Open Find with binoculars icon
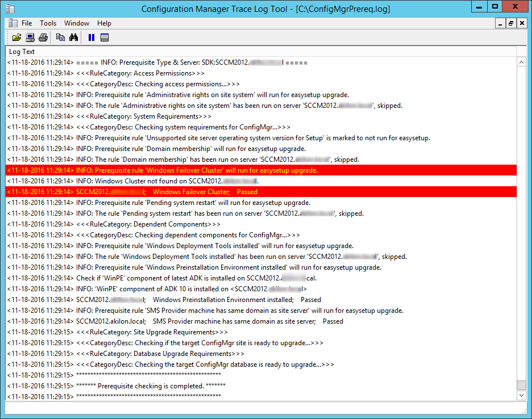This screenshot has height=419, width=532. click(74, 37)
